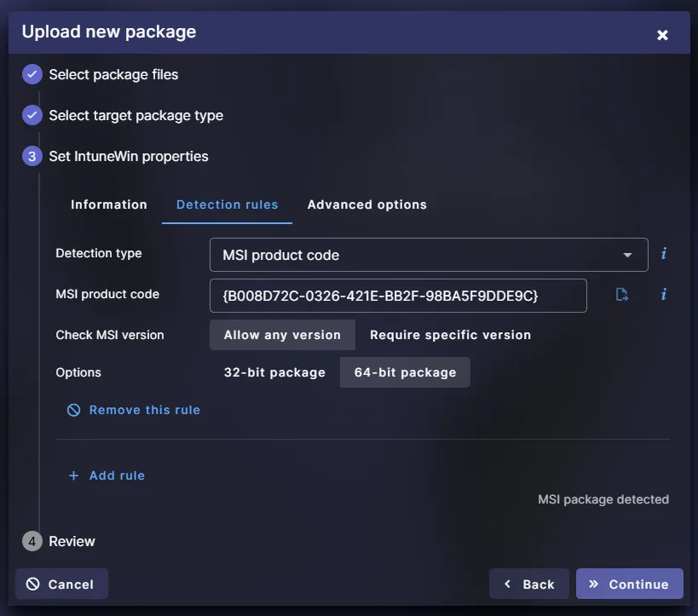Go Back to the previous step
The height and width of the screenshot is (616, 698).
coord(529,584)
